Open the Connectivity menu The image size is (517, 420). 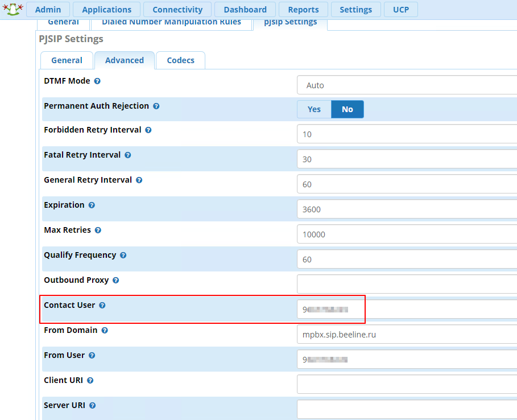click(x=177, y=10)
